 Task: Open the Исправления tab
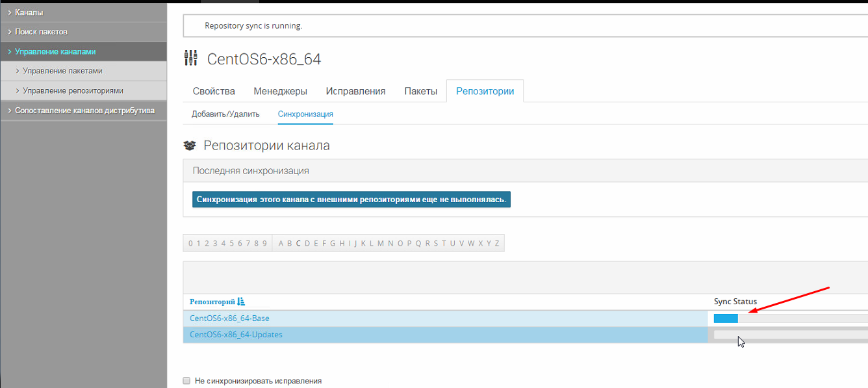click(x=355, y=91)
